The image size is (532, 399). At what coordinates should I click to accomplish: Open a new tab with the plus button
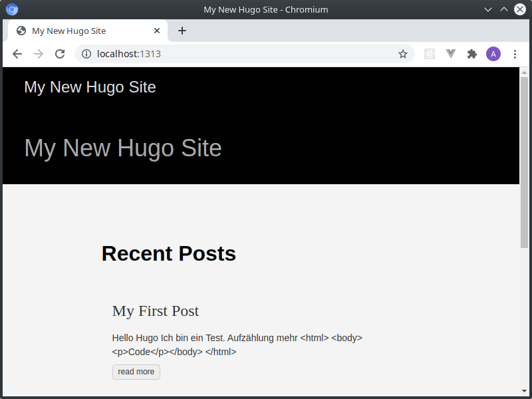pyautogui.click(x=182, y=31)
